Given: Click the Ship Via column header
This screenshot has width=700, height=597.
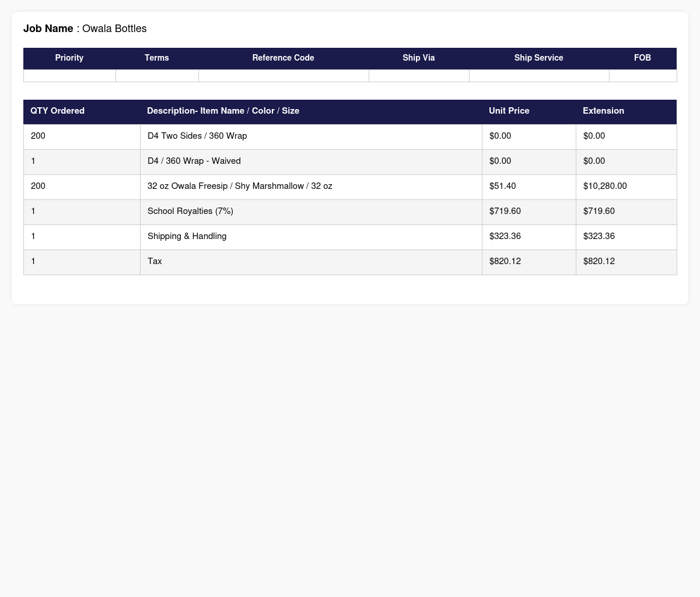Looking at the screenshot, I should (419, 58).
